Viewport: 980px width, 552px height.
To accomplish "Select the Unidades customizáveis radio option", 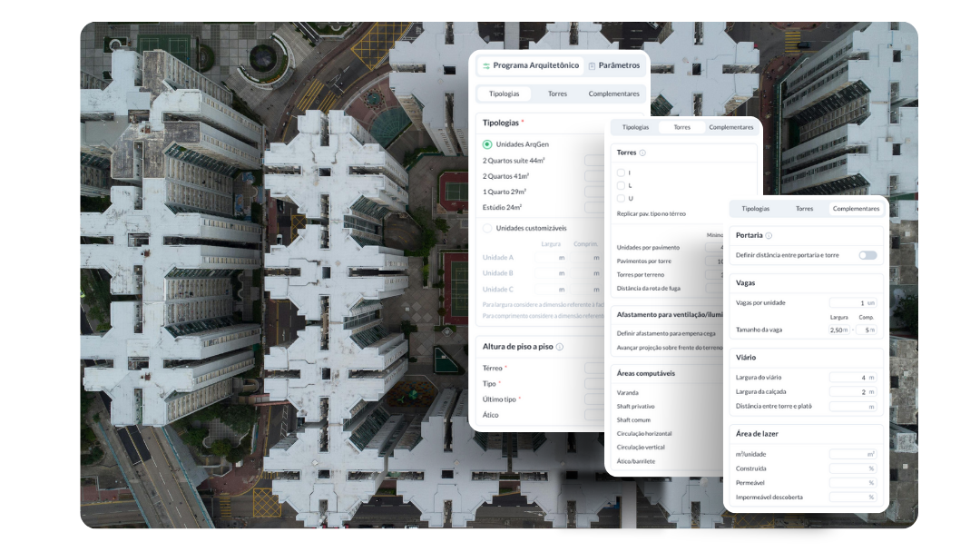I will tap(487, 228).
